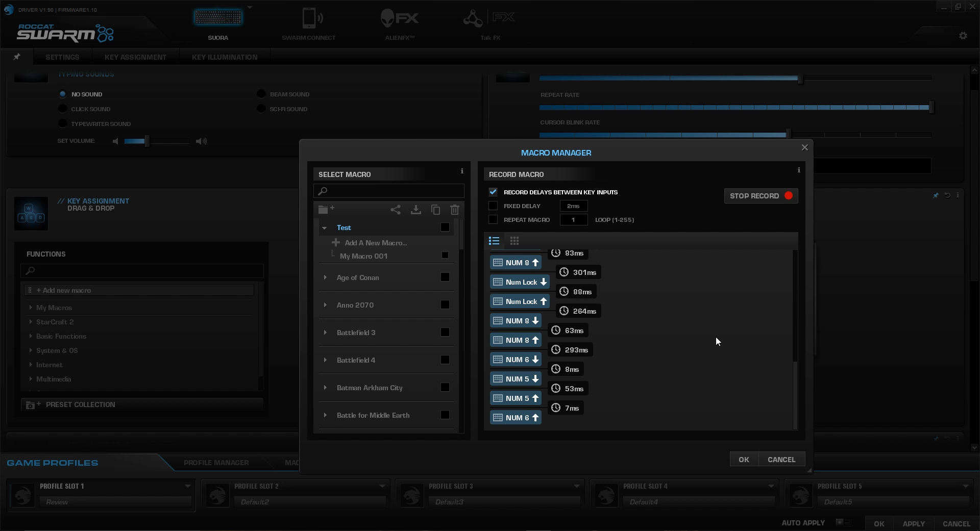The image size is (980, 531).
Task: Select the Suora keyboard device icon
Action: [218, 18]
